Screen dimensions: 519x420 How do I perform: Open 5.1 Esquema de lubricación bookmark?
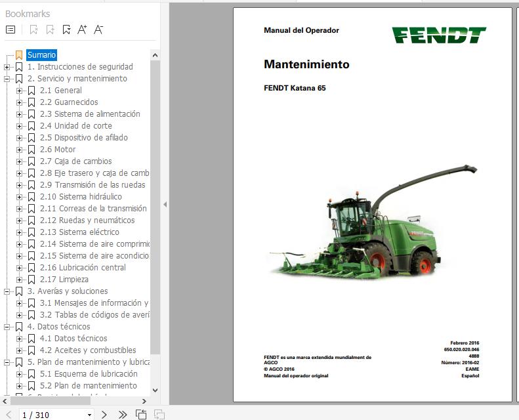(89, 374)
